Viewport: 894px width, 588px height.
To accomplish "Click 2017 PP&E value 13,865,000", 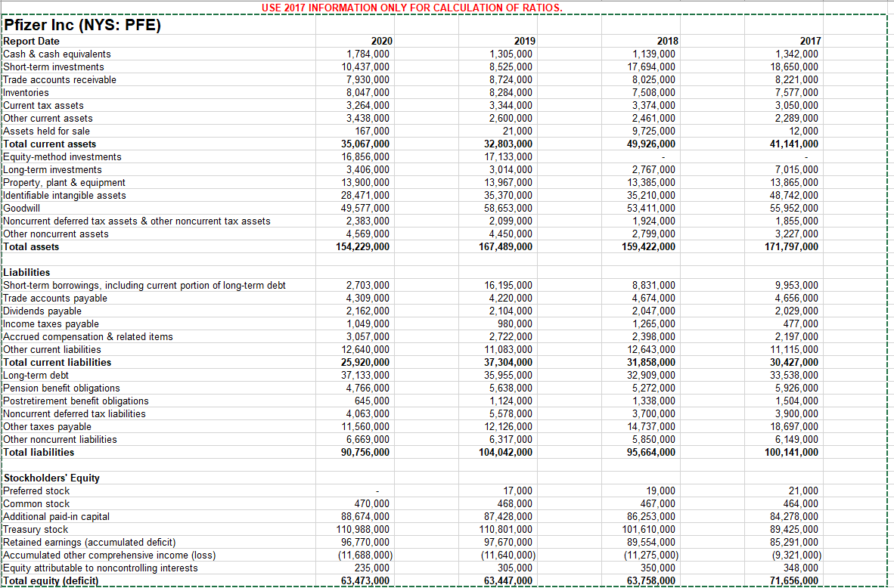I will coord(794,183).
